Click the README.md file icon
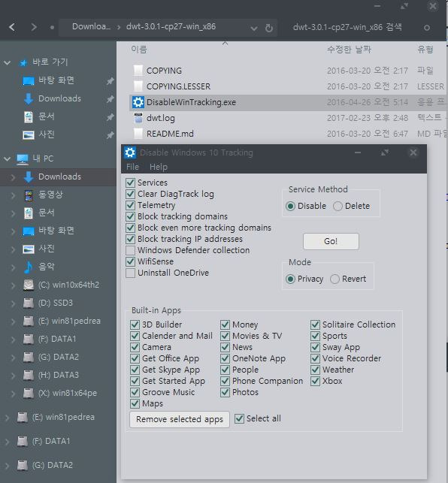Image resolution: width=448 pixels, height=483 pixels. tap(138, 134)
